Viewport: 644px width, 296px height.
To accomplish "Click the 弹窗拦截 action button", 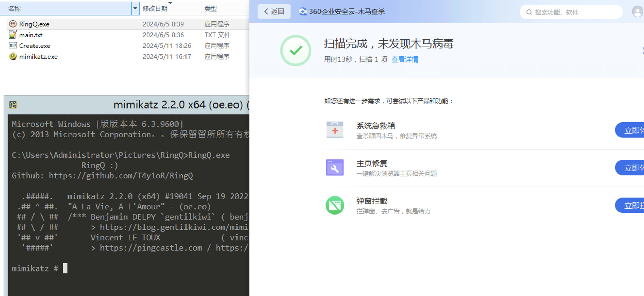I will pyautogui.click(x=631, y=205).
